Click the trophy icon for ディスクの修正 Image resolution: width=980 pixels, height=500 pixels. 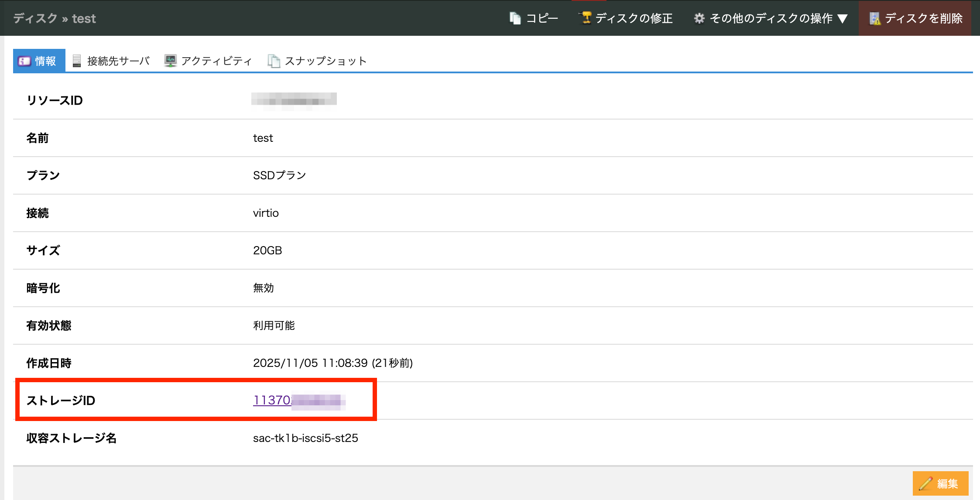586,18
